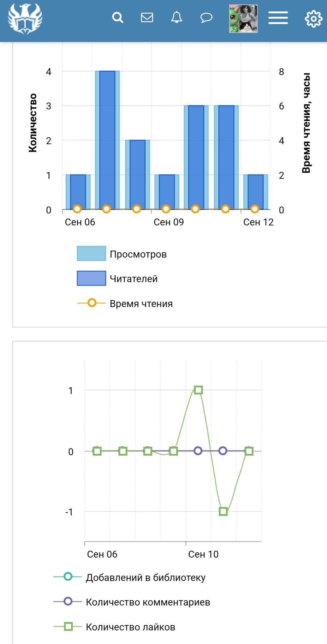Toggle the Просмотров series in legend
This screenshot has width=327, height=644.
pos(138,254)
